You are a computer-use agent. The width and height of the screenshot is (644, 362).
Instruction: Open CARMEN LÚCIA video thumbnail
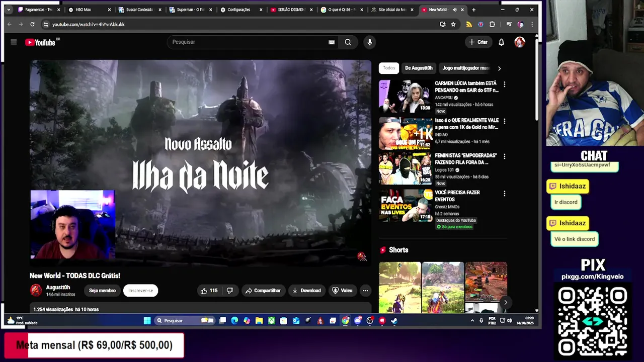coord(405,96)
